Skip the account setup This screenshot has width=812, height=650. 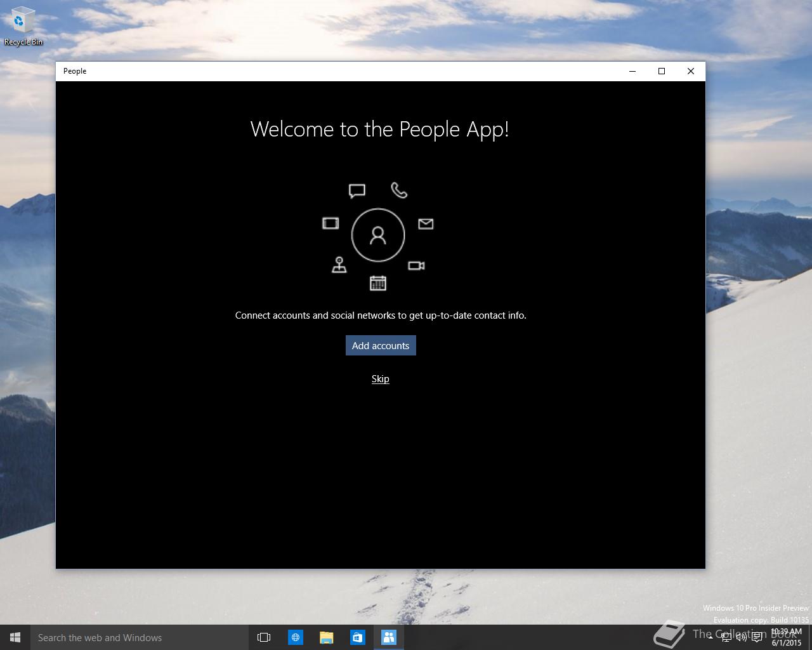point(381,379)
